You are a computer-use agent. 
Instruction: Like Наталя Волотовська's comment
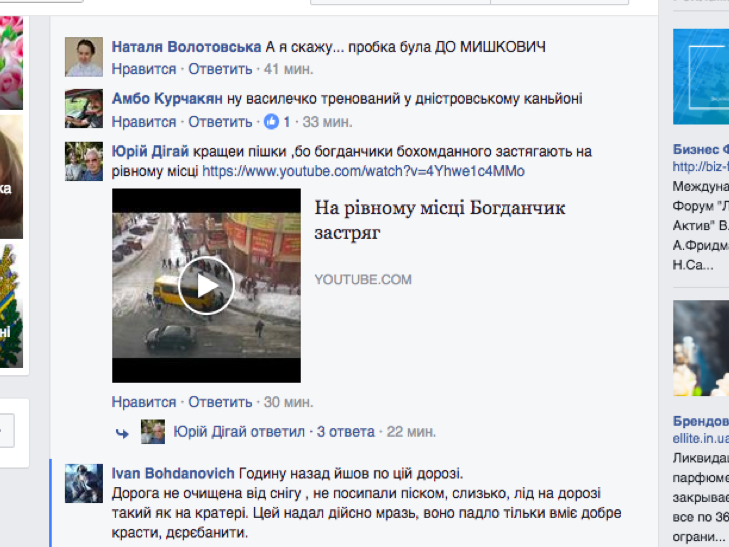click(x=144, y=69)
